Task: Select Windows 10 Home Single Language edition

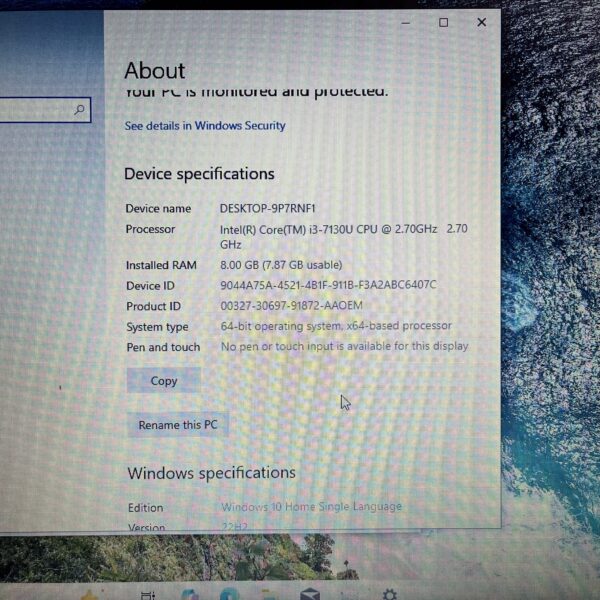Action: coord(311,507)
